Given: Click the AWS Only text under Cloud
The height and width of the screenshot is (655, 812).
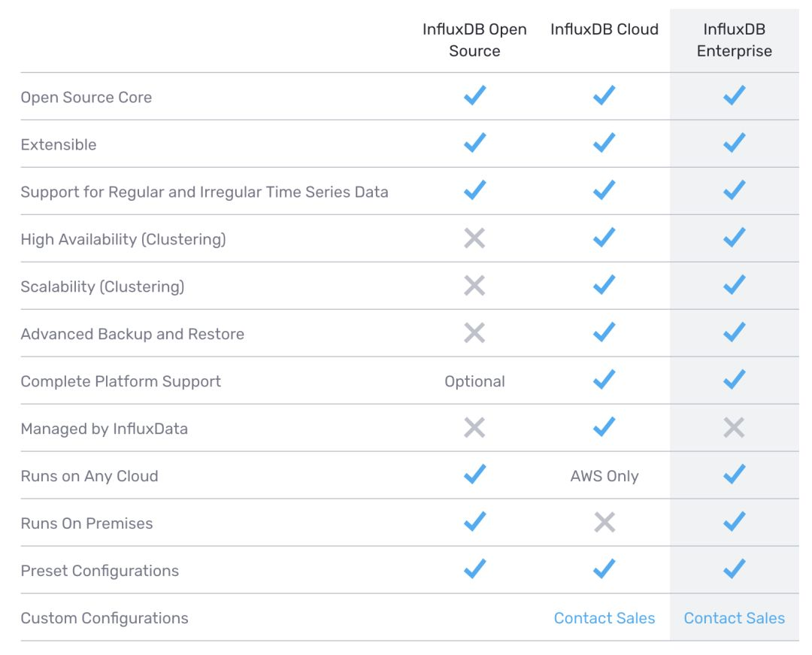Looking at the screenshot, I should pyautogui.click(x=604, y=476).
